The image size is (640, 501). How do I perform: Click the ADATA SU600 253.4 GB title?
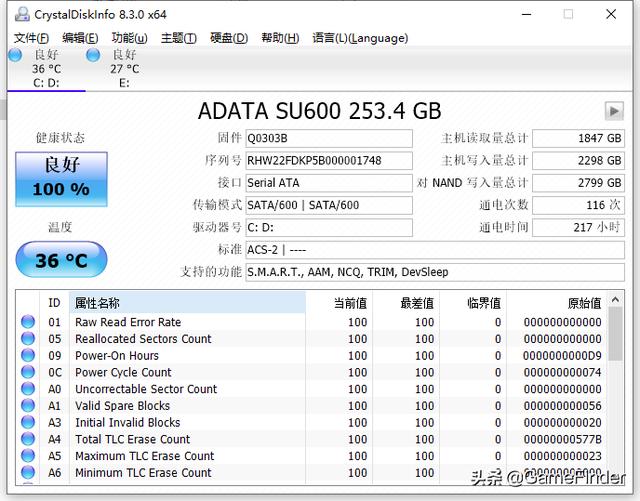(x=320, y=111)
